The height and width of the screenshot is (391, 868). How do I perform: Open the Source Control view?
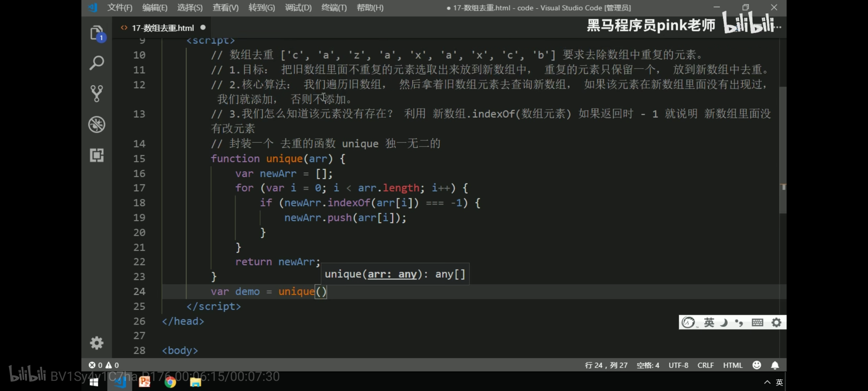97,93
